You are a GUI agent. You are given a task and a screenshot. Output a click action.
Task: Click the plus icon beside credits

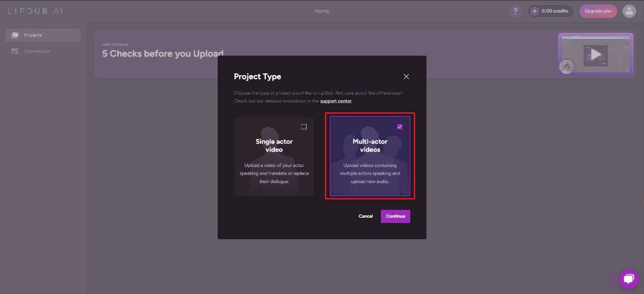click(x=534, y=11)
